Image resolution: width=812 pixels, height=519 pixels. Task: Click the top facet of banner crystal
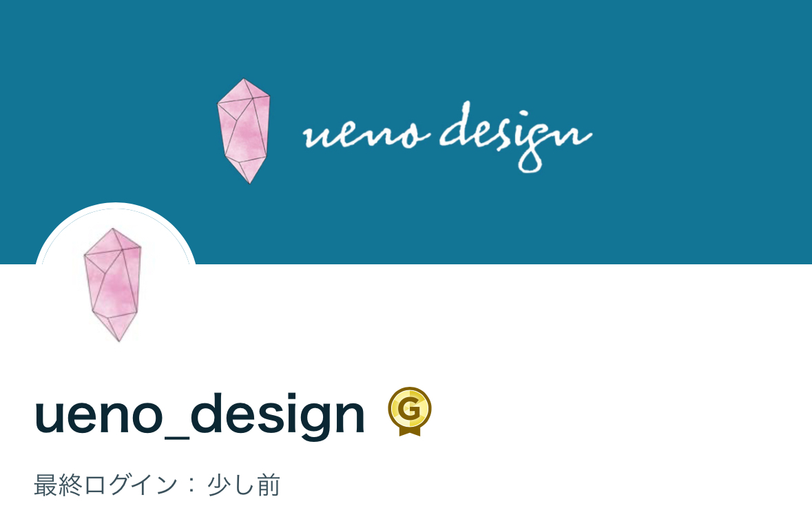247,89
